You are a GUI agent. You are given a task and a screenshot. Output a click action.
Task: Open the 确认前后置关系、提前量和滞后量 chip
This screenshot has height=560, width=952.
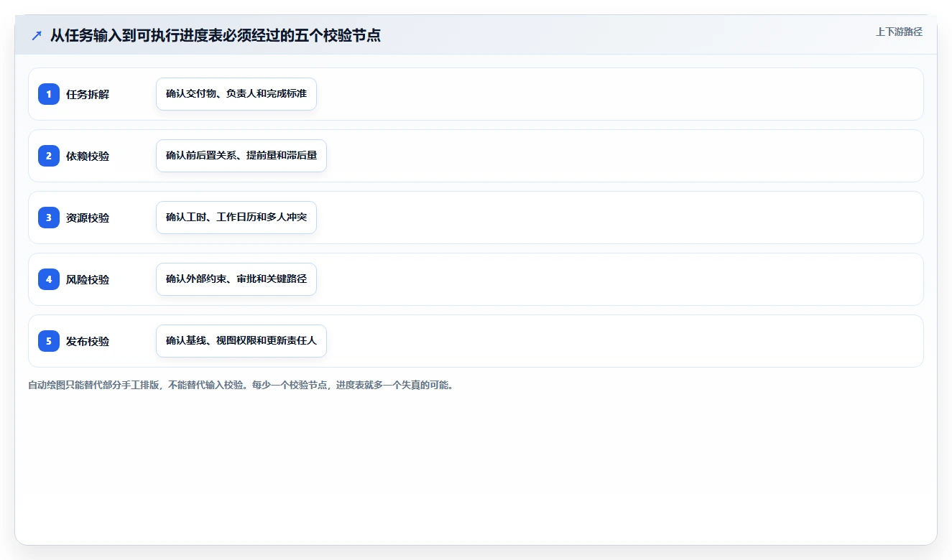click(x=241, y=156)
